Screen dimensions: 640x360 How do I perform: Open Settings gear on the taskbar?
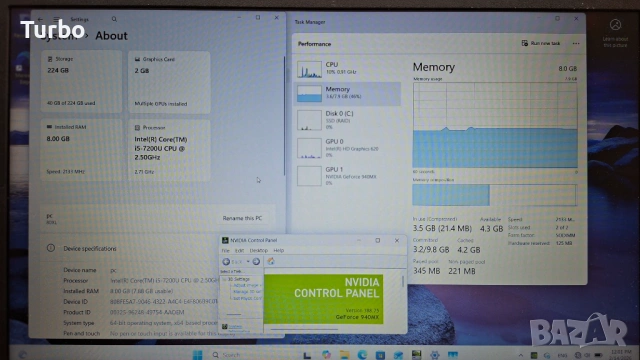click(435, 355)
